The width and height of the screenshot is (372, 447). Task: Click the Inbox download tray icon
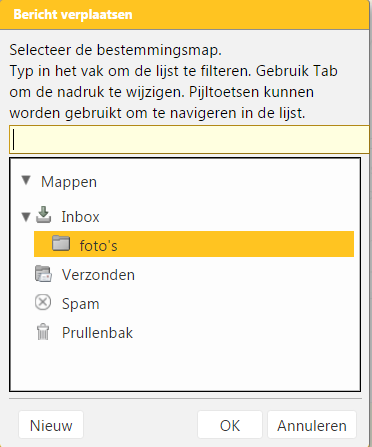[43, 215]
